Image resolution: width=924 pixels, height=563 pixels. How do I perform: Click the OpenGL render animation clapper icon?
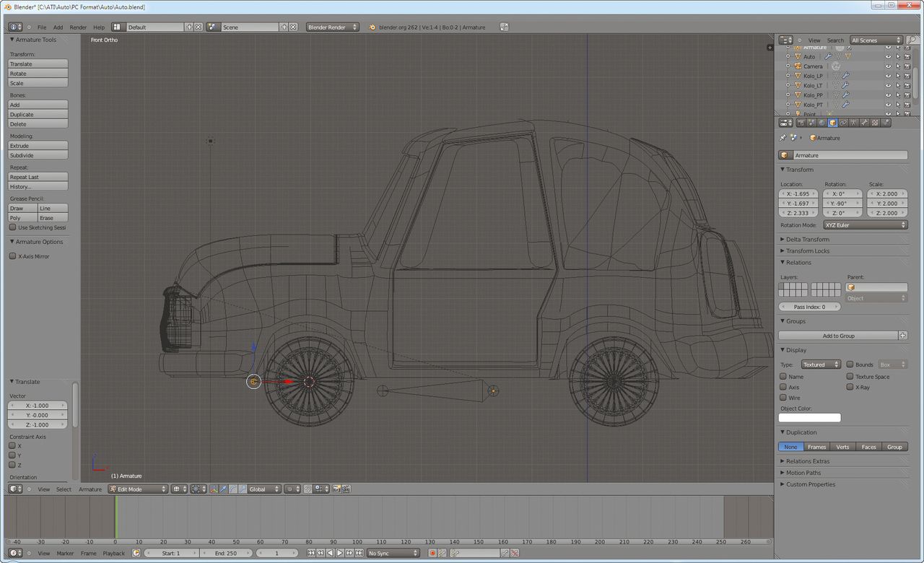(x=346, y=489)
